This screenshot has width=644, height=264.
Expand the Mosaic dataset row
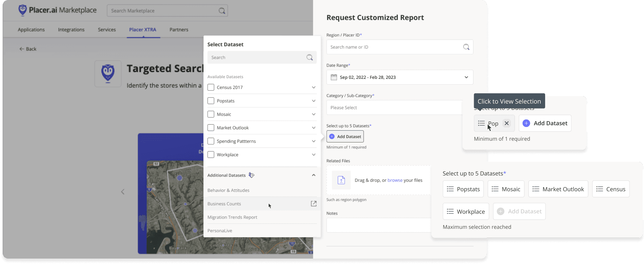click(314, 114)
